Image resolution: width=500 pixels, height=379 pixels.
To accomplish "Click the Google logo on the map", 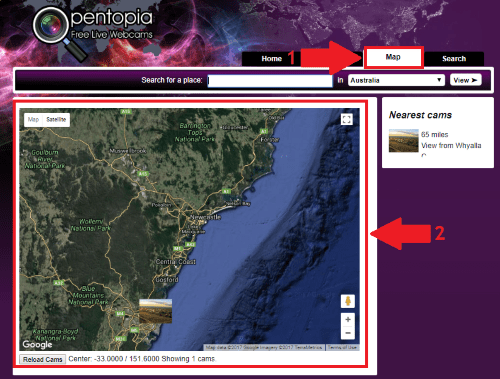I will (37, 344).
